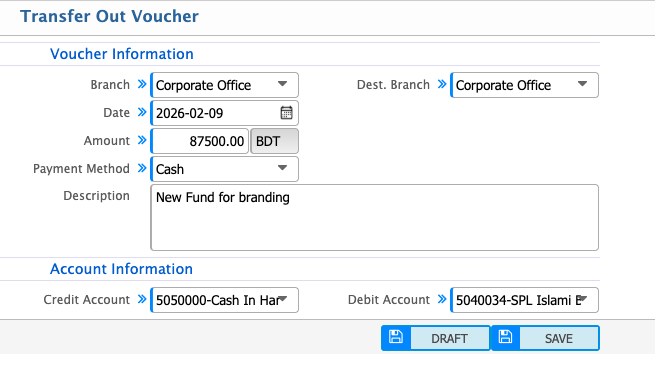The image size is (655, 365).
Task: Click the double-chevron marker beside Branch label
Action: click(x=142, y=84)
